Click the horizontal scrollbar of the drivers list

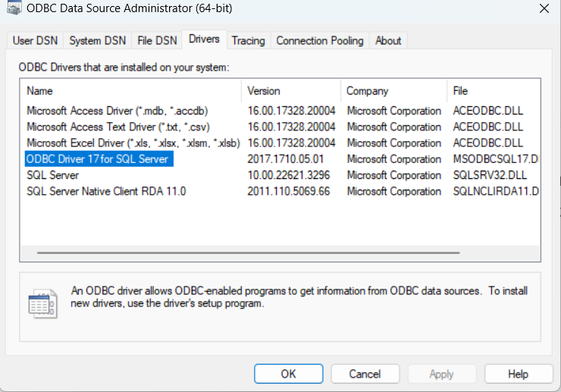click(249, 252)
